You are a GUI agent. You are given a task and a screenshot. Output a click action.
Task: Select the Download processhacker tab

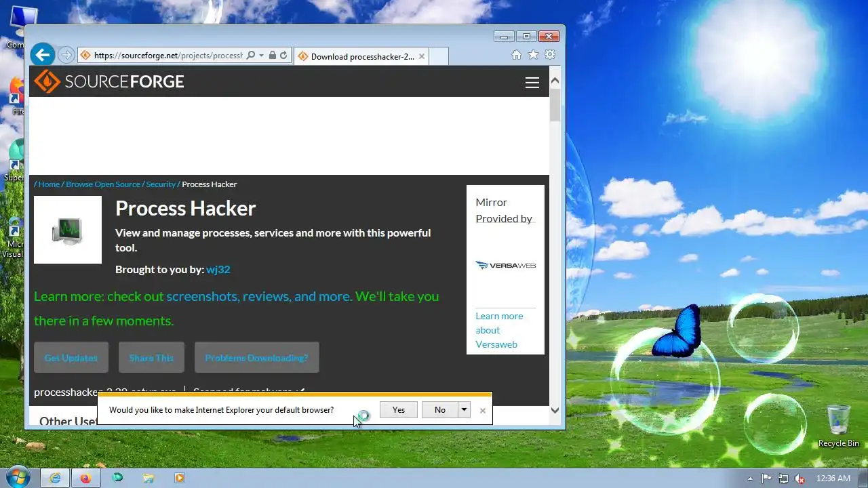coord(361,56)
